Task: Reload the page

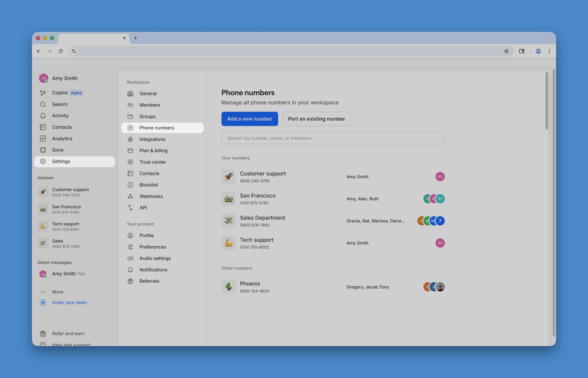Action: (61, 51)
